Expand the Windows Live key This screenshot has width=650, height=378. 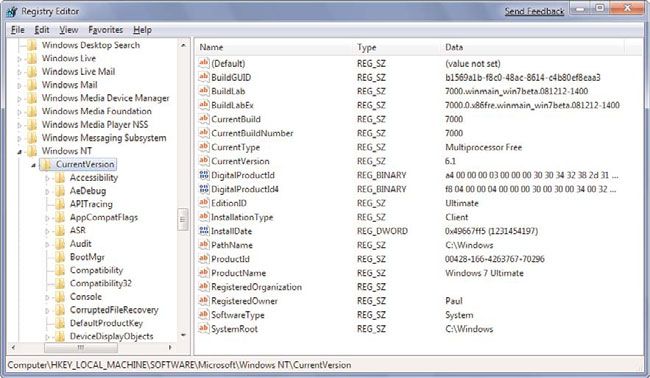point(19,59)
